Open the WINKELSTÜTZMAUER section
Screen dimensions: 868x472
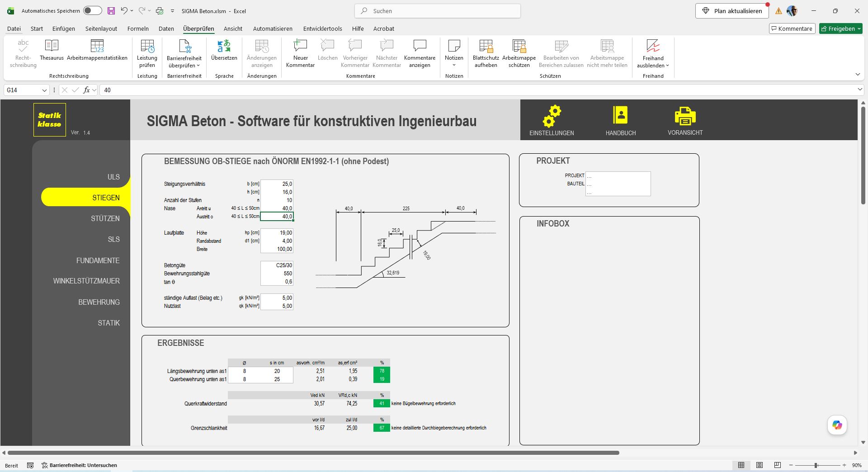(86, 281)
